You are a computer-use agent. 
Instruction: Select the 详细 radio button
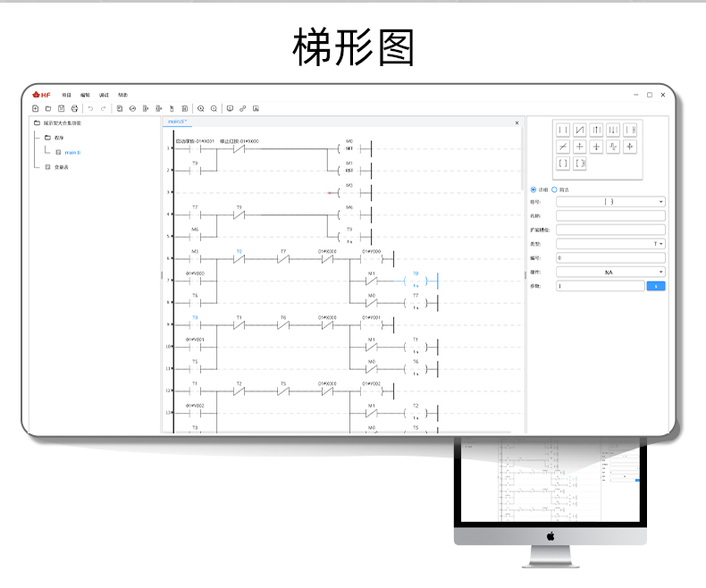534,189
